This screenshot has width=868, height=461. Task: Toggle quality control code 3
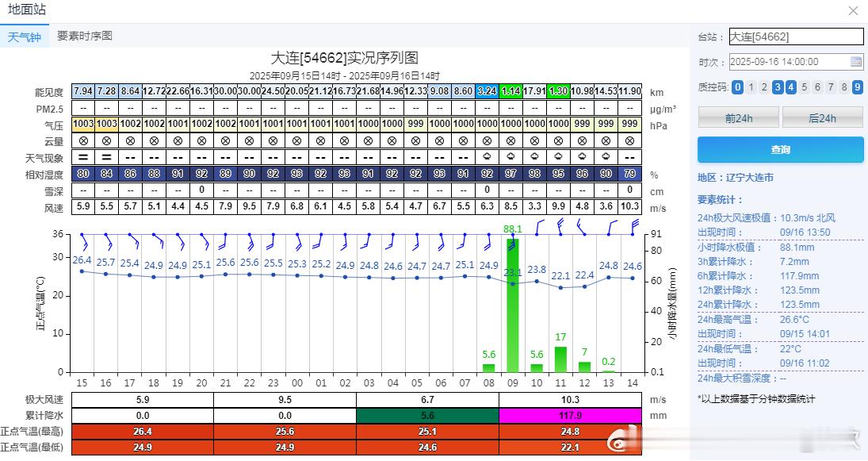point(778,87)
